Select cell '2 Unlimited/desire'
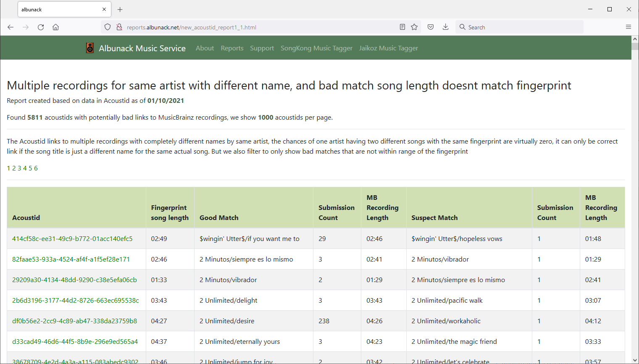 pyautogui.click(x=254, y=321)
